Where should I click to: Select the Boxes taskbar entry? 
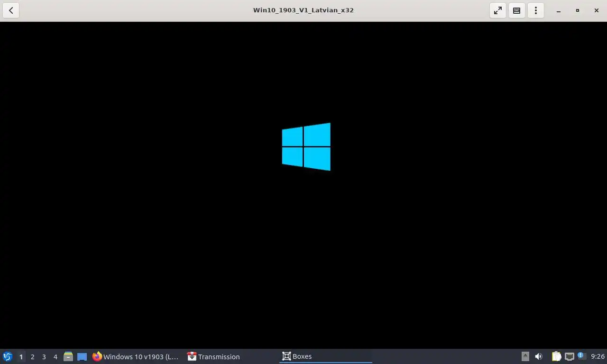click(326, 356)
